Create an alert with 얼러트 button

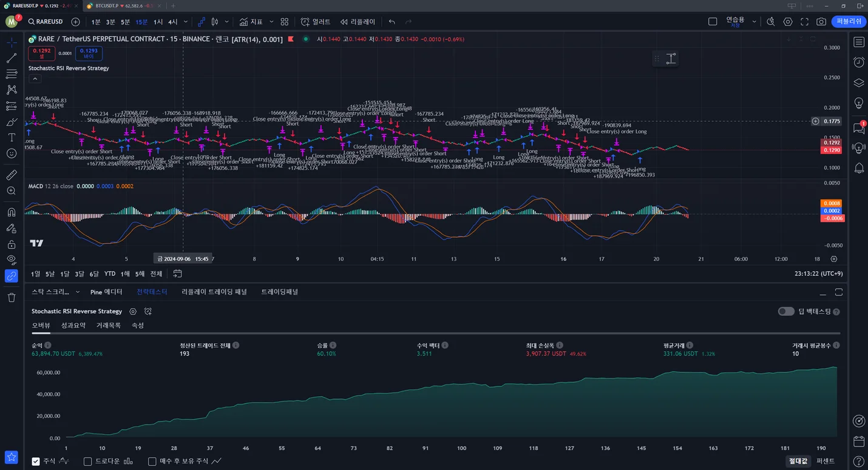tap(316, 22)
